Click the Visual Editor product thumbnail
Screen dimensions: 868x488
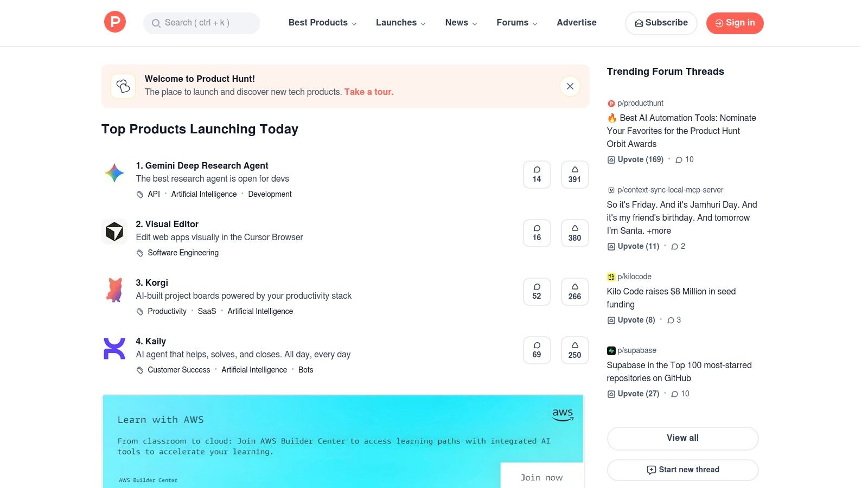[114, 232]
